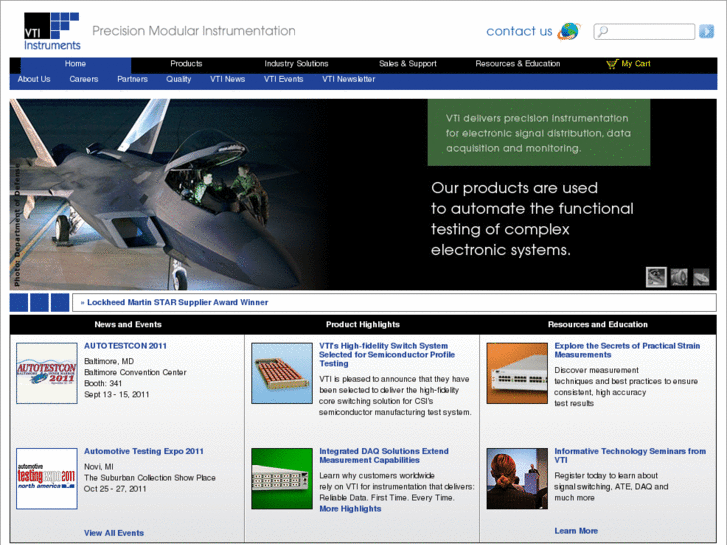This screenshot has width=727, height=545.
Task: Open the seminar audience photo
Action: tap(517, 479)
